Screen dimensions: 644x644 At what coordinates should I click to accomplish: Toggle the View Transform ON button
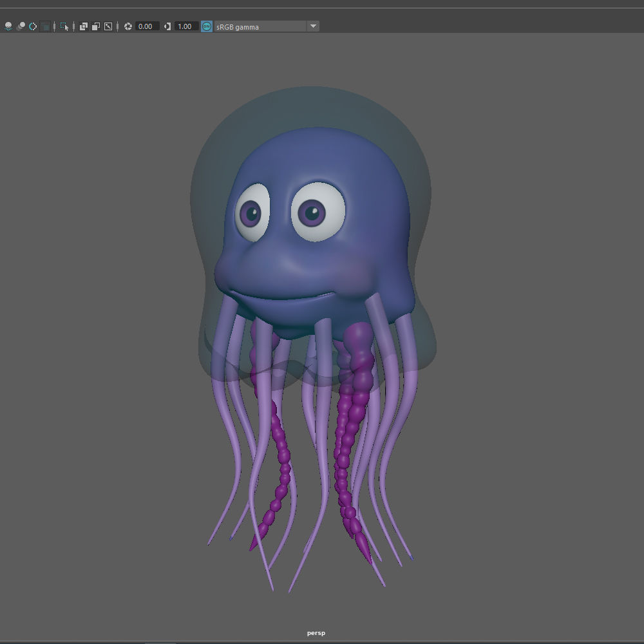click(x=207, y=26)
